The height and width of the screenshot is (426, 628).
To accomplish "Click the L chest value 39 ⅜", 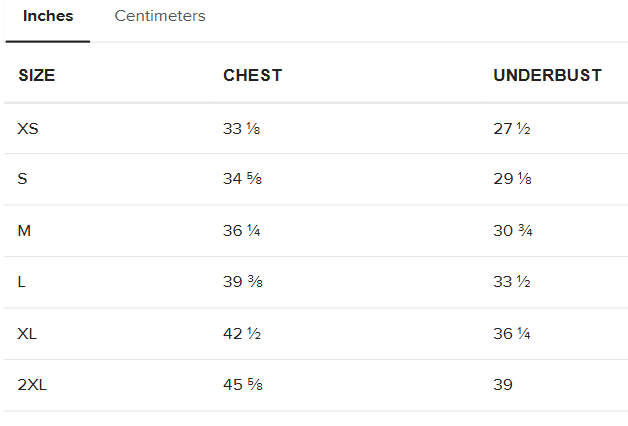I will (243, 282).
